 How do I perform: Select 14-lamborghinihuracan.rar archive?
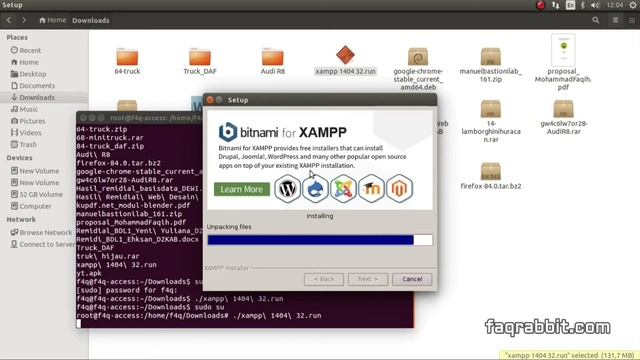pos(491,121)
